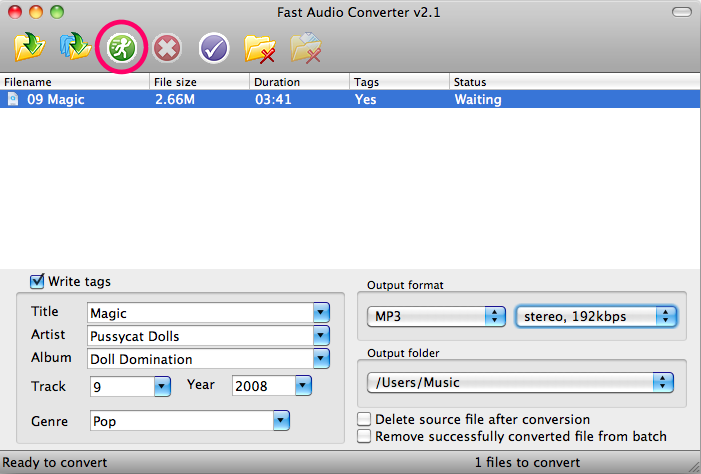The image size is (701, 474).
Task: Click the Ready to convert status text
Action: pos(55,462)
